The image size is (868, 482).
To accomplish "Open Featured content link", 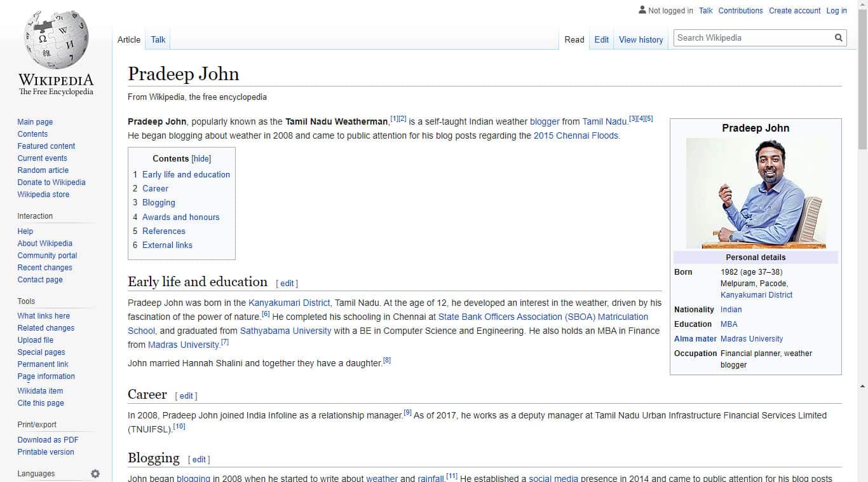I will [46, 146].
